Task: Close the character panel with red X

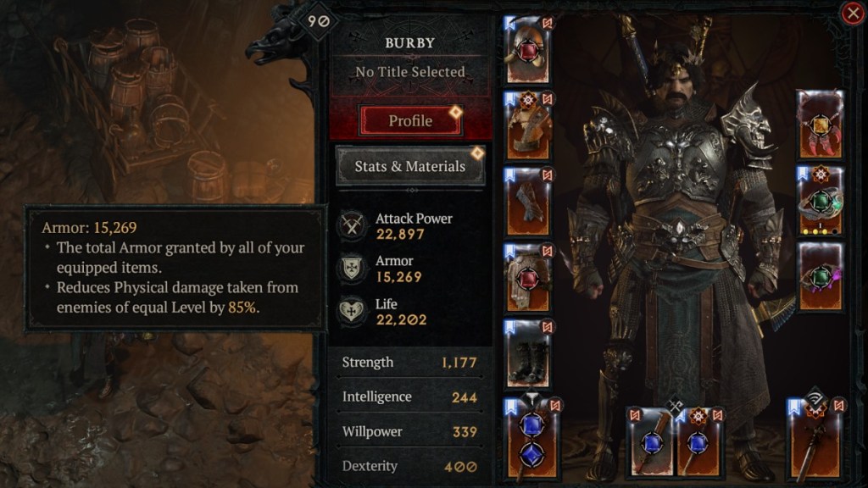Action: coord(853,13)
